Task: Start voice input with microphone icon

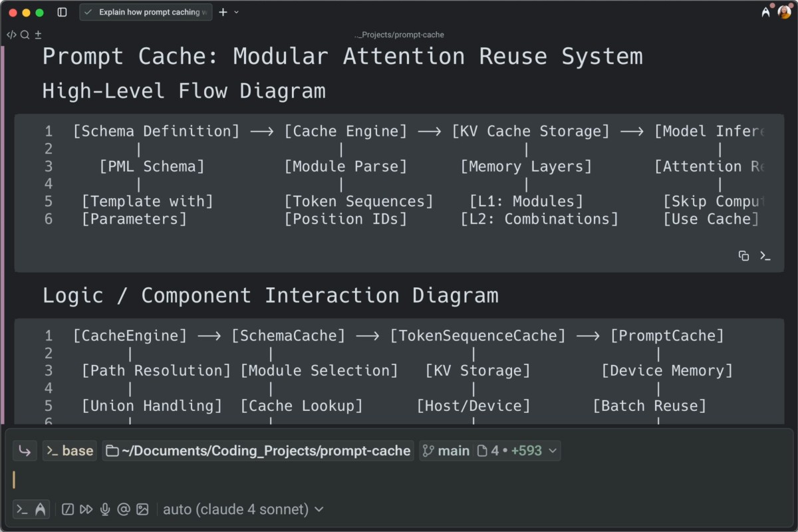Action: [104, 509]
